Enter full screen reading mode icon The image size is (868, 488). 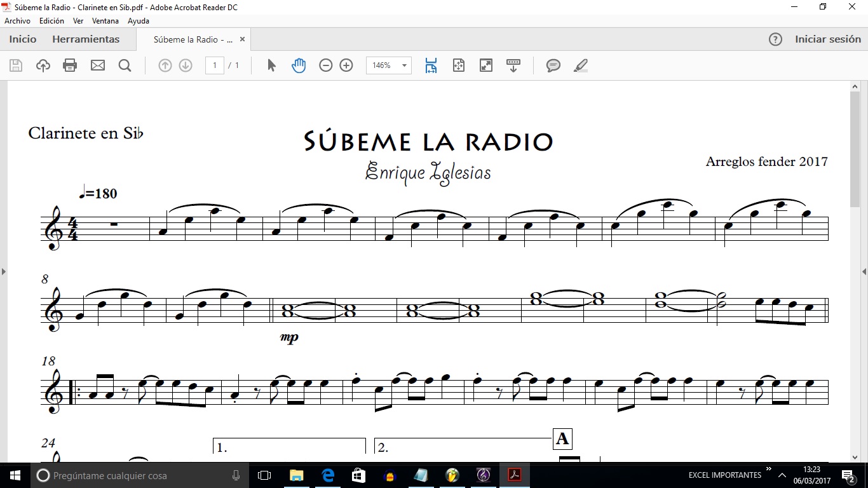[486, 65]
